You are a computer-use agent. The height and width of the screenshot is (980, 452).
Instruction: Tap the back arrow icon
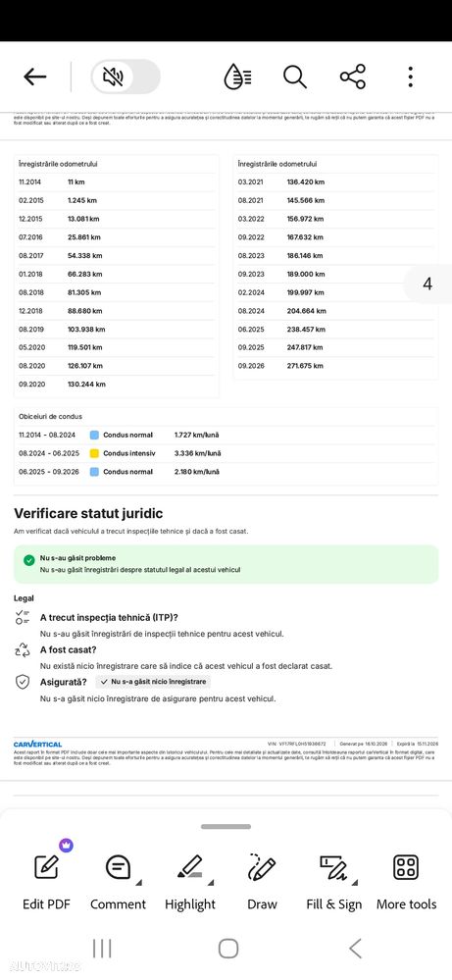point(35,77)
